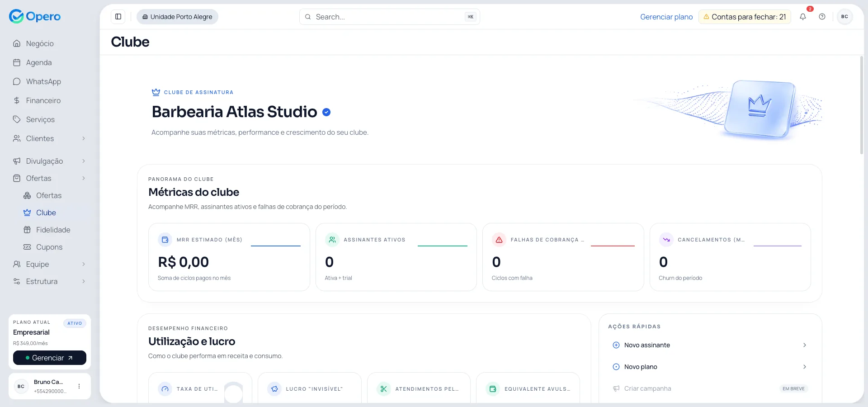Click Novo plano quick action
868x407 pixels.
click(710, 367)
